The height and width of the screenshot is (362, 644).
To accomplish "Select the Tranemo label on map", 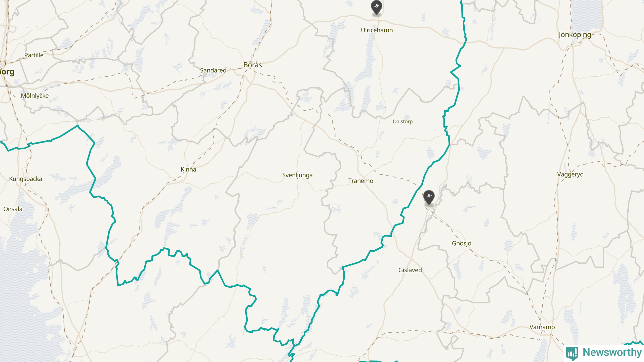I will (x=361, y=181).
